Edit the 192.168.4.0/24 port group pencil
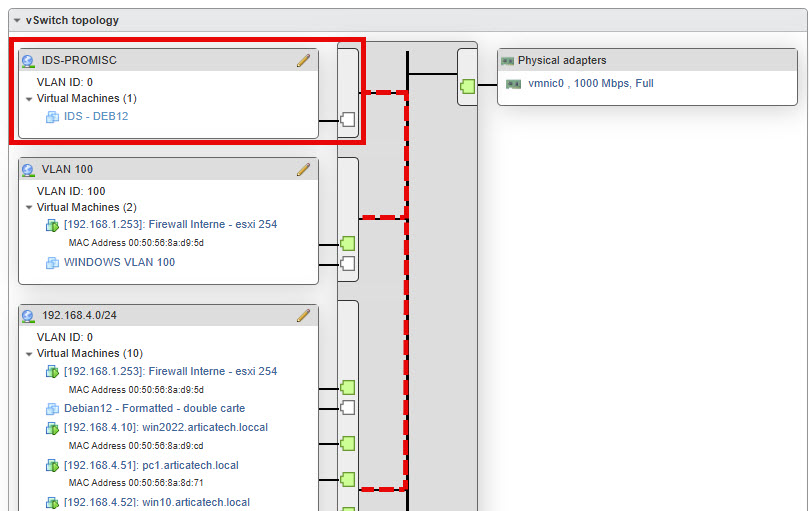This screenshot has height=511, width=809. click(304, 315)
